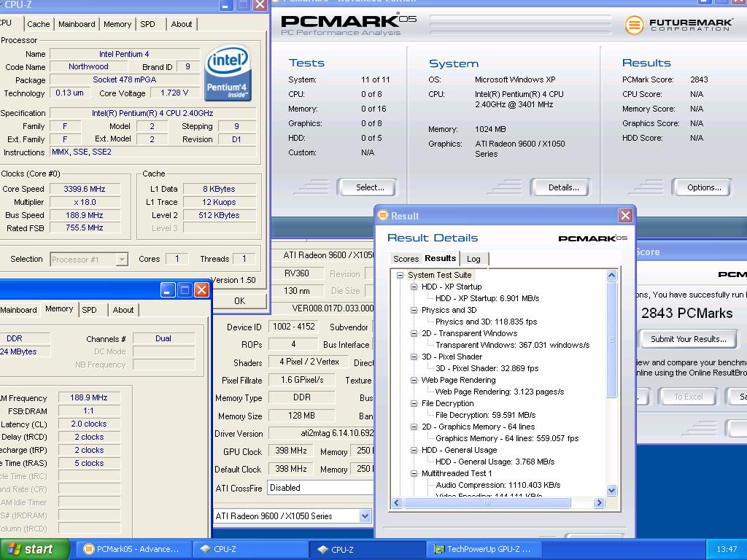Click the FSB:DRAM 1:1 value
Image resolution: width=747 pixels, height=560 pixels.
point(88,411)
